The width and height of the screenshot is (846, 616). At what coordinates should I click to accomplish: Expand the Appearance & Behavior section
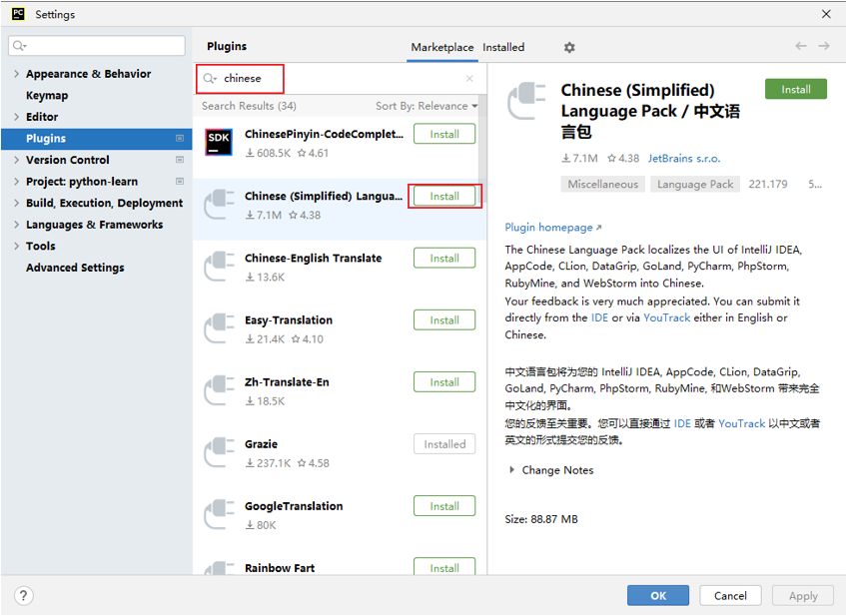pyautogui.click(x=16, y=74)
